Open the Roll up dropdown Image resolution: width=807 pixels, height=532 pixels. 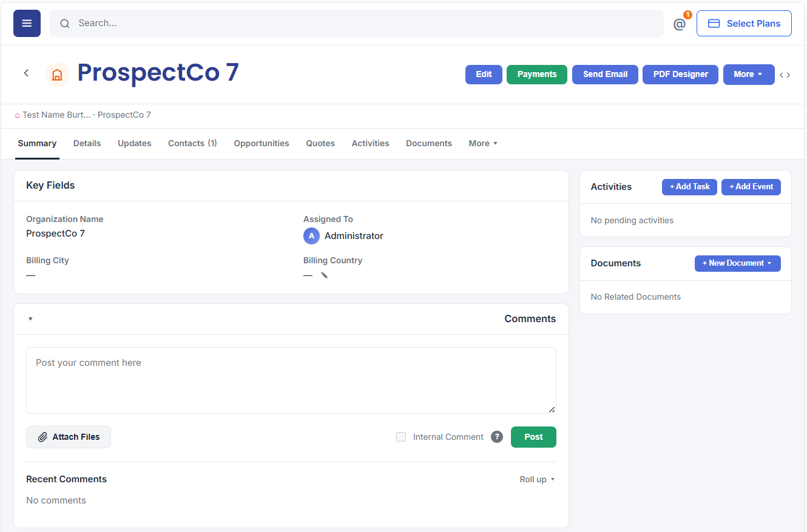(537, 479)
